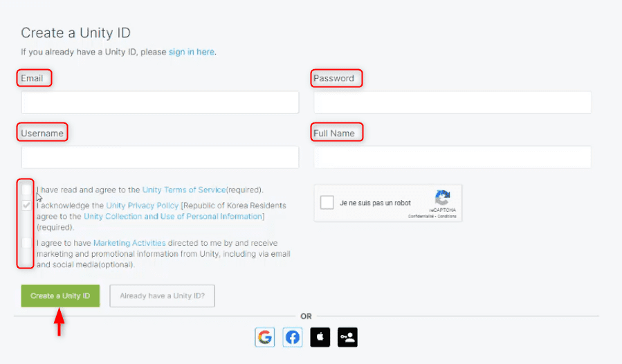This screenshot has height=364, width=622.
Task: Sign up with the Google icon
Action: tap(264, 337)
